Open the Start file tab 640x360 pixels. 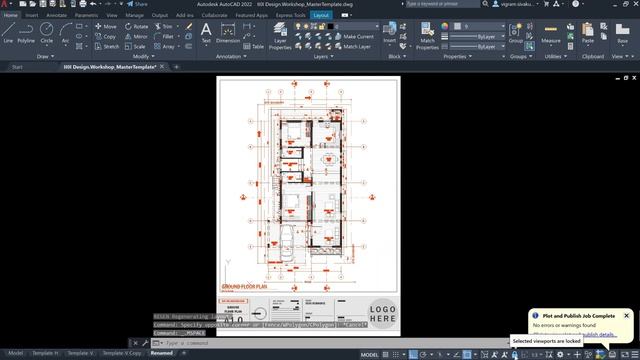tap(17, 67)
